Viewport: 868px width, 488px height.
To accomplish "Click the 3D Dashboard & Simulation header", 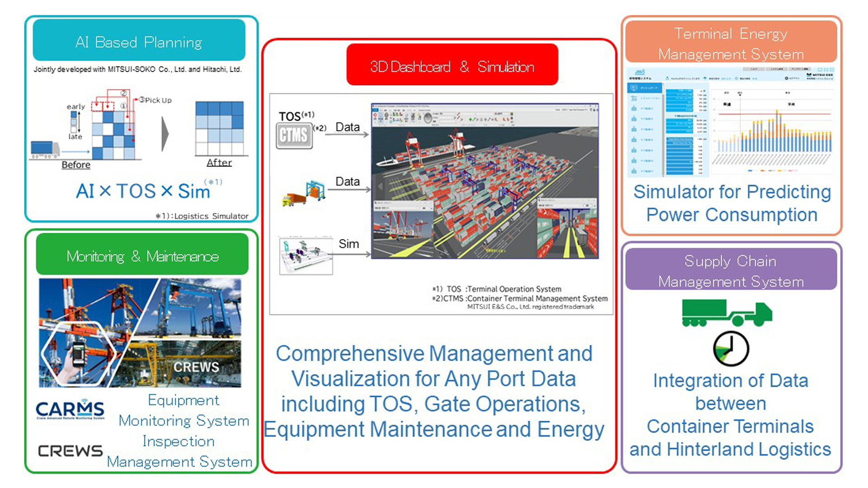I will click(x=452, y=65).
